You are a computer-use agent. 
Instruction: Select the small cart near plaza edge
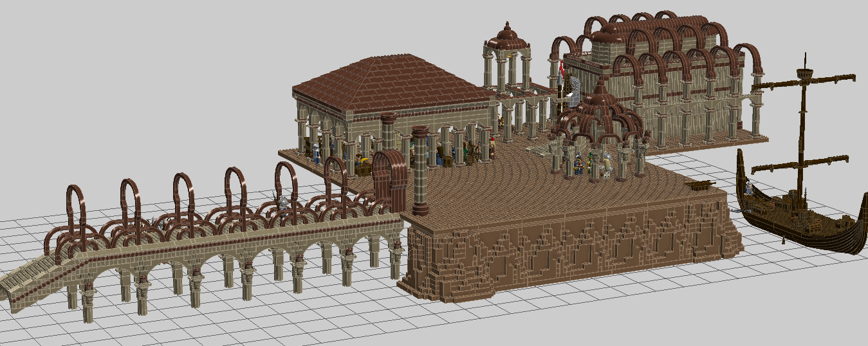tap(699, 186)
